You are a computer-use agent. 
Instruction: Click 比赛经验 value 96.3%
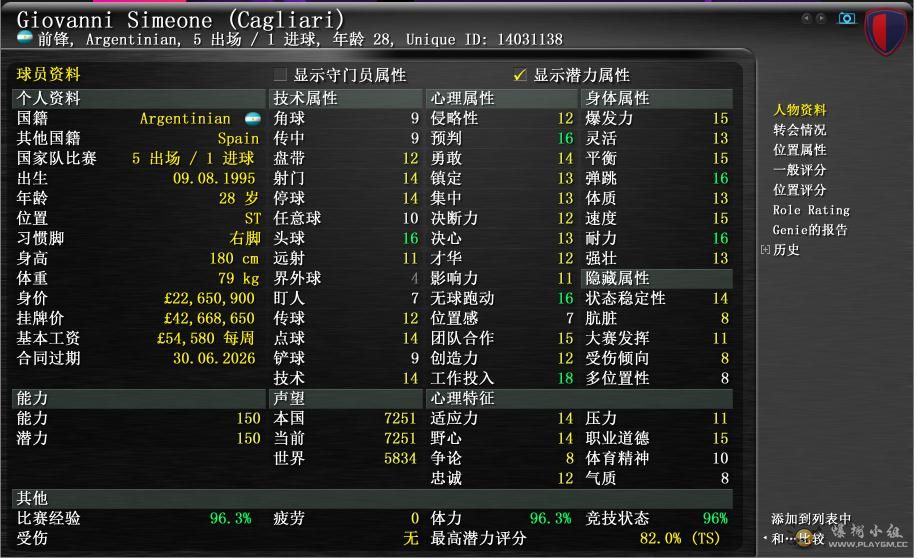tap(230, 518)
